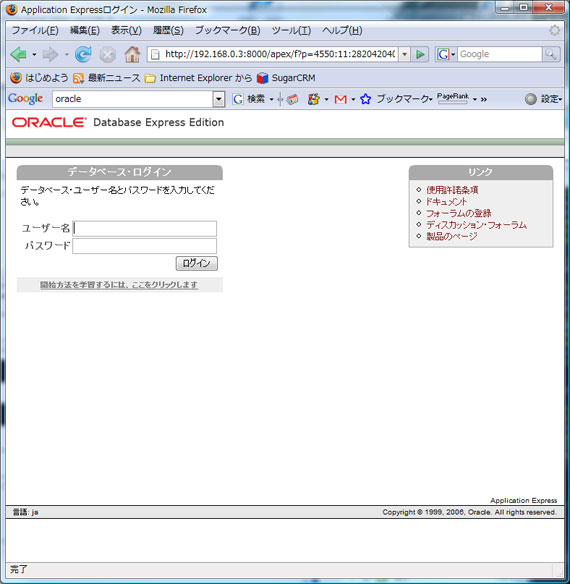The height and width of the screenshot is (584, 570).
Task: Click the Gmail icon in the Google toolbar
Action: [341, 99]
